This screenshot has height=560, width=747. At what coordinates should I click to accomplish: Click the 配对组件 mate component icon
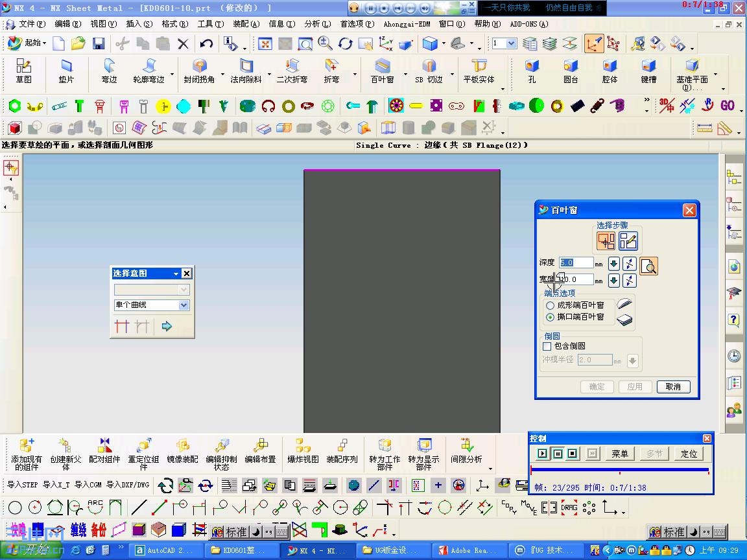tap(104, 451)
